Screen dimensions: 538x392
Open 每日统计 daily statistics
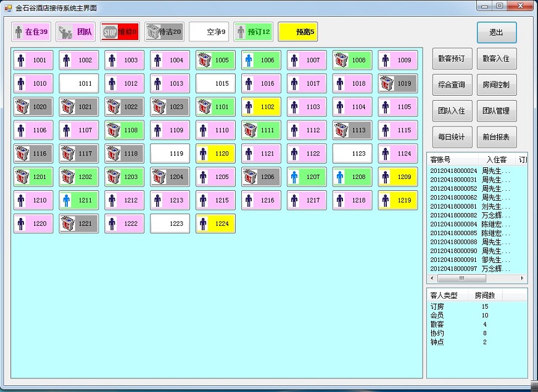(452, 137)
